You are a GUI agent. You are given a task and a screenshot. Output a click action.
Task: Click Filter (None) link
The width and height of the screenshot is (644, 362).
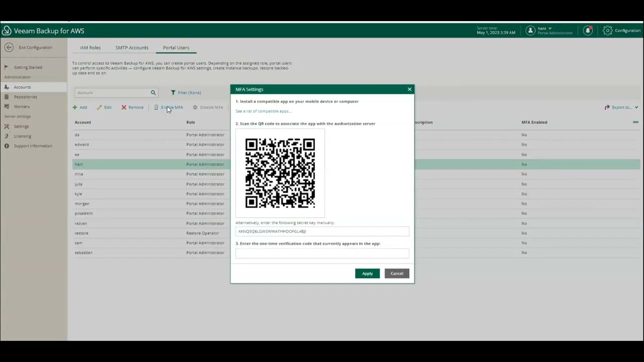[x=189, y=93]
